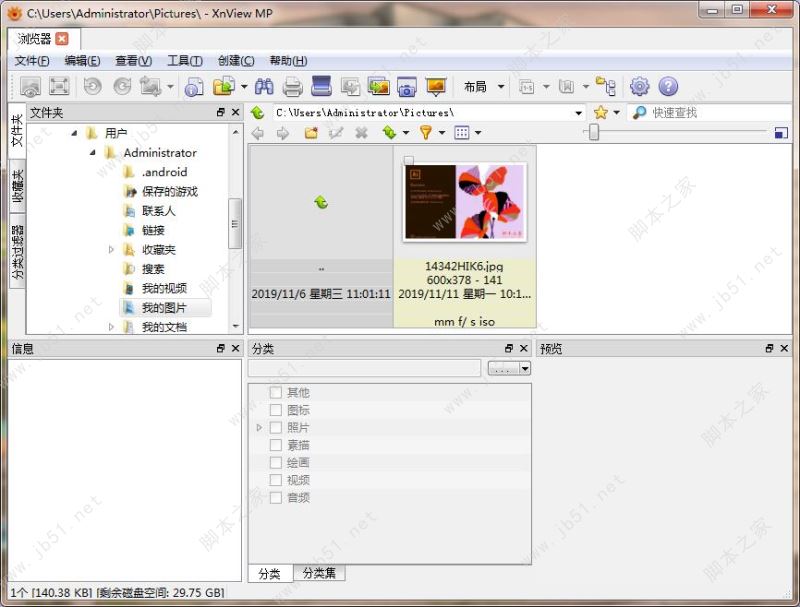This screenshot has height=607, width=800.
Task: Select the 14342HIK6.jpg thumbnail
Action: click(464, 203)
